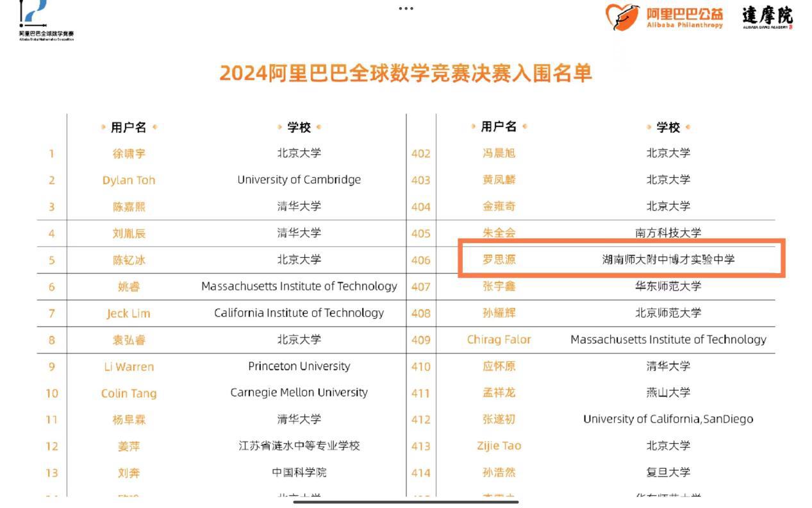The height and width of the screenshot is (508, 812).
Task: Click the name Colin Tang
Action: pyautogui.click(x=128, y=393)
